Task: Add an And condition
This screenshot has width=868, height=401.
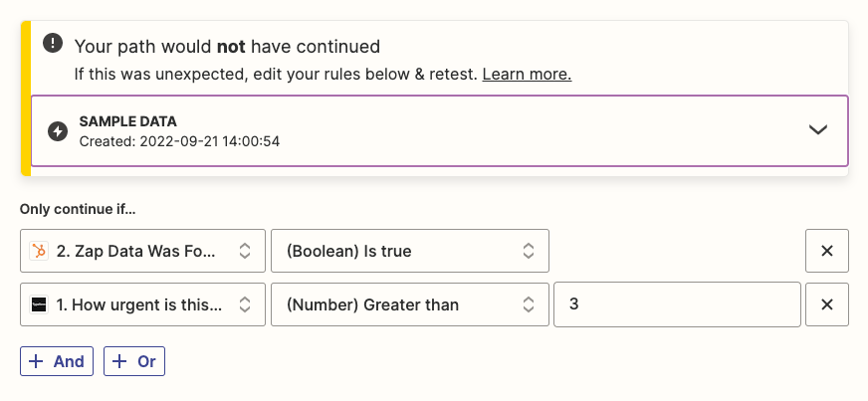Action: coord(57,361)
